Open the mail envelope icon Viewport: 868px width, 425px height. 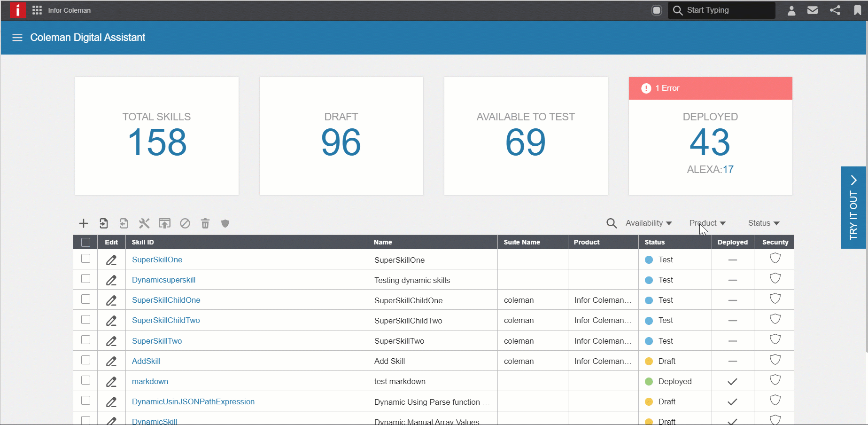coord(813,10)
